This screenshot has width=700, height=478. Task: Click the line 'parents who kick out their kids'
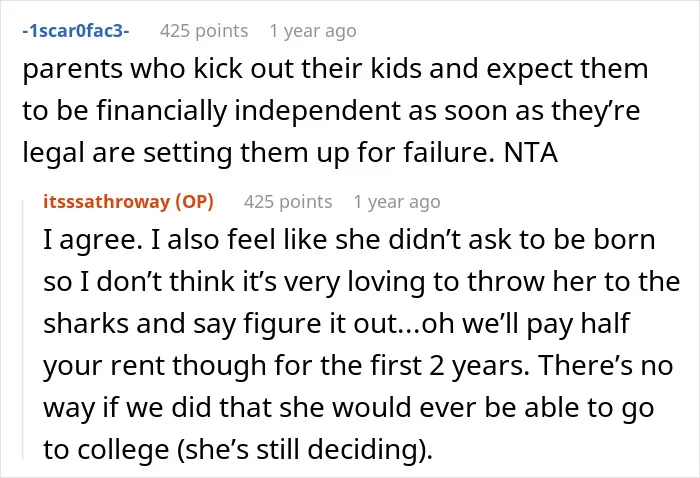pos(335,69)
